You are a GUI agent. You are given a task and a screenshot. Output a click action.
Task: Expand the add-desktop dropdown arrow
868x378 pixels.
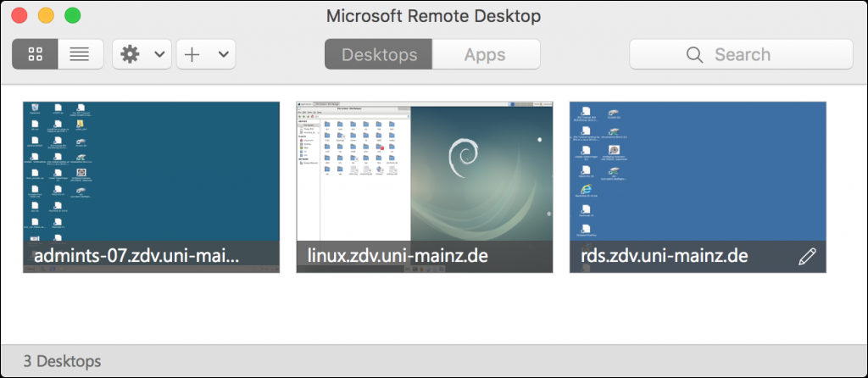click(223, 54)
